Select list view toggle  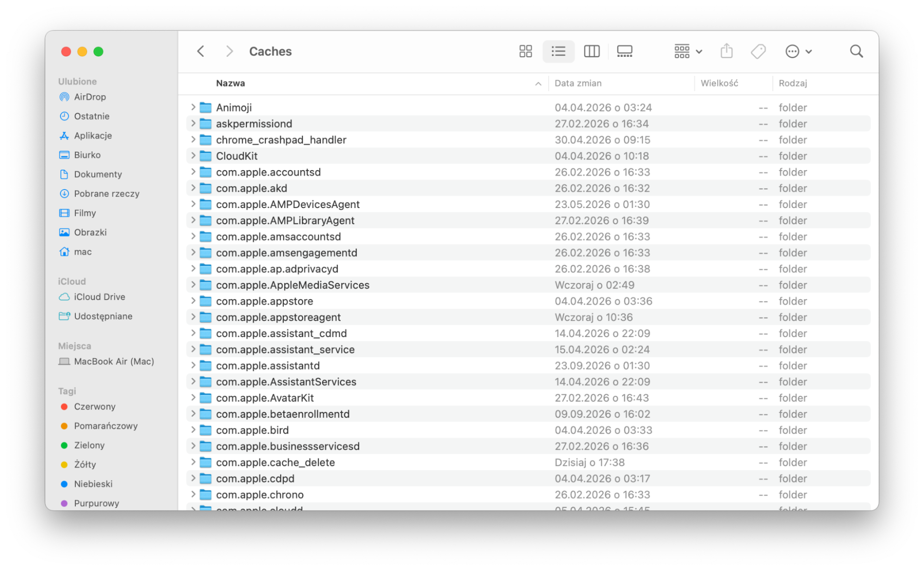tap(558, 51)
